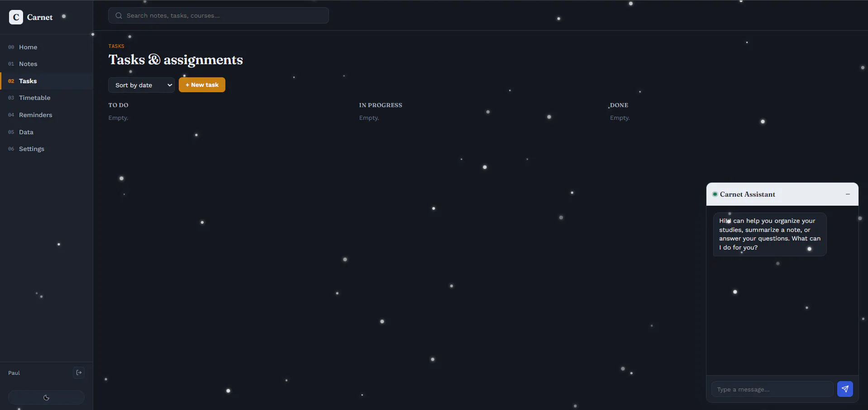Click the assistant greeting message bubble

point(770,234)
